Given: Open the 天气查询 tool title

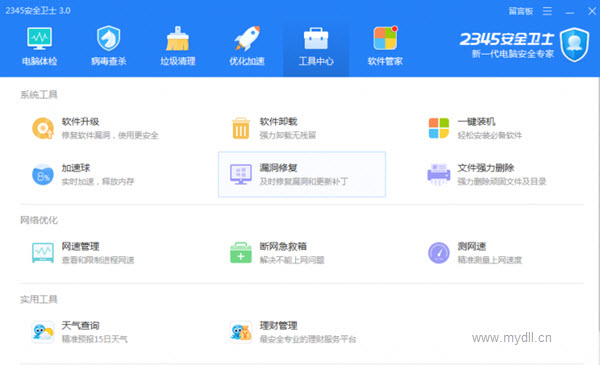Looking at the screenshot, I should 80,326.
